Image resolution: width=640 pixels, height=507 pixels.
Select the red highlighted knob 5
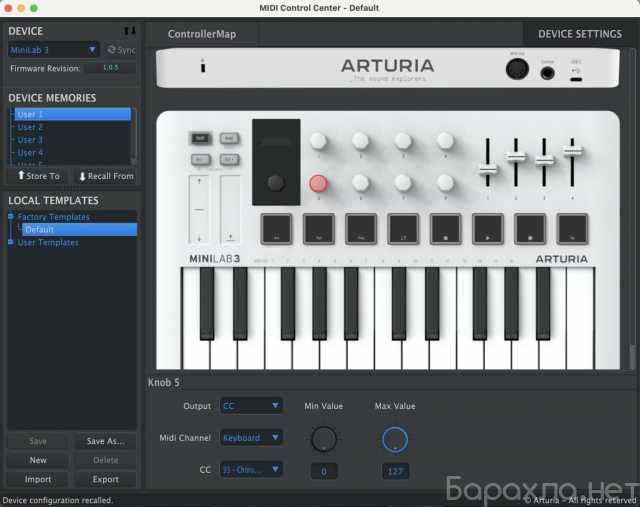318,184
